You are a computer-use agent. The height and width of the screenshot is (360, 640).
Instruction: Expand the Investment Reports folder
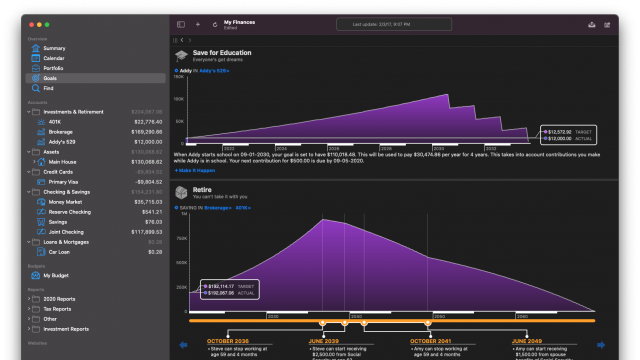point(29,329)
